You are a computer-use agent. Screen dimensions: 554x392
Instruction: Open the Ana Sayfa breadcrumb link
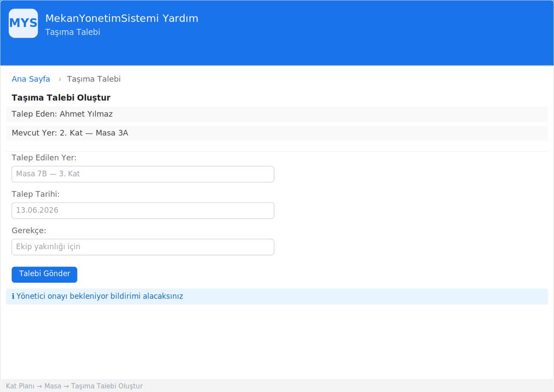[x=31, y=79]
